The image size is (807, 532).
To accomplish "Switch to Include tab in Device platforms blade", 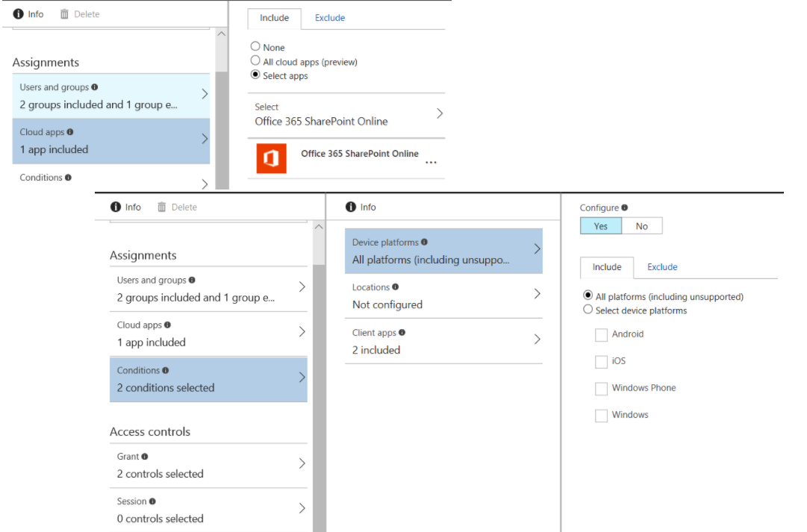I will [607, 267].
